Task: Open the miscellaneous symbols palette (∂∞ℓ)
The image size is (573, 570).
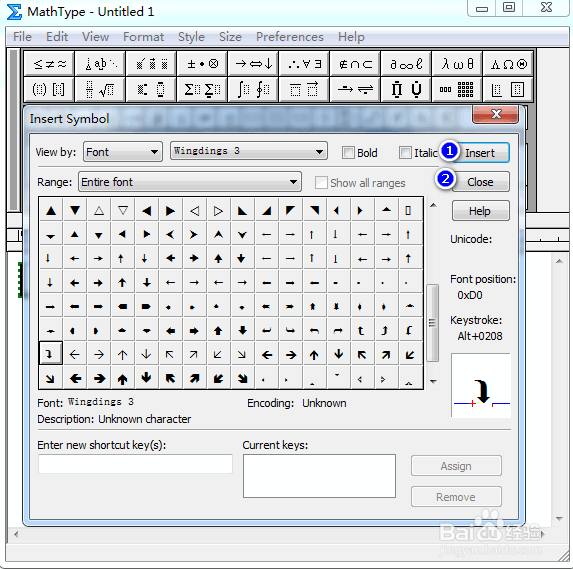Action: click(406, 64)
